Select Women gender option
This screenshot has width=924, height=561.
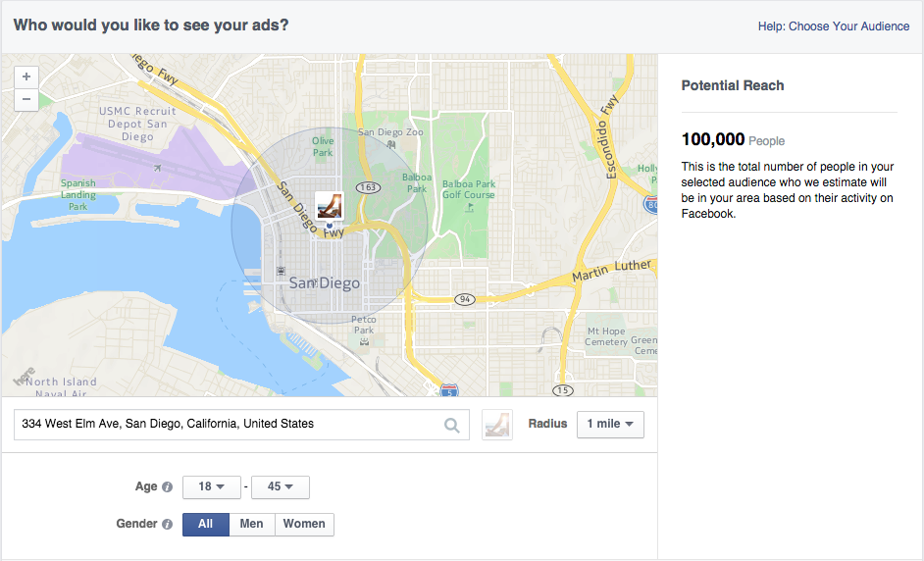pos(304,524)
